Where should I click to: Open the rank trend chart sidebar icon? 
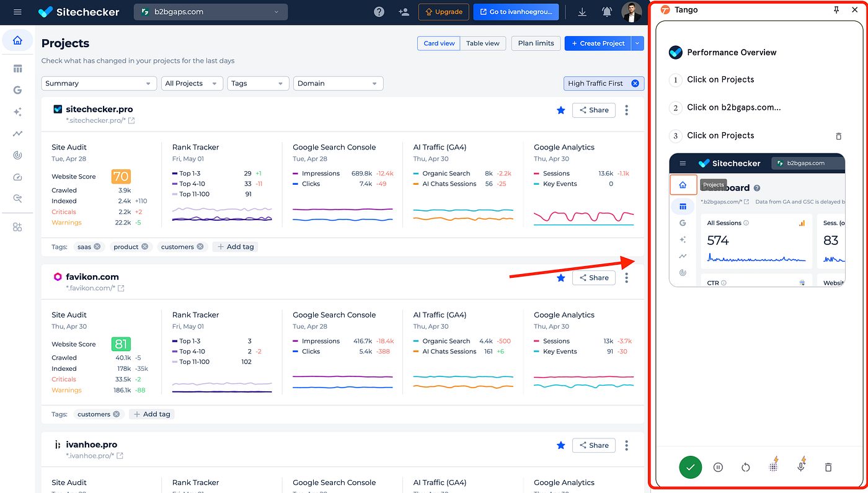coord(17,133)
